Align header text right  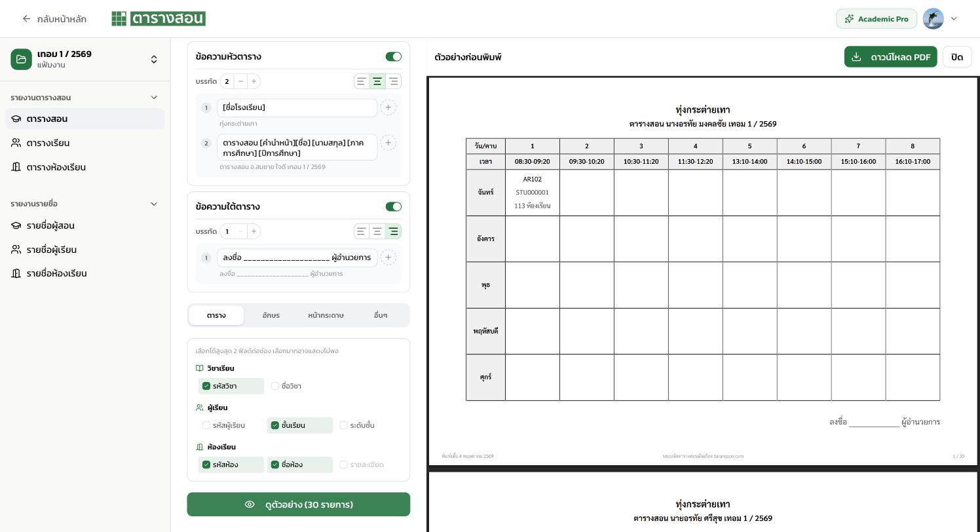pos(393,81)
